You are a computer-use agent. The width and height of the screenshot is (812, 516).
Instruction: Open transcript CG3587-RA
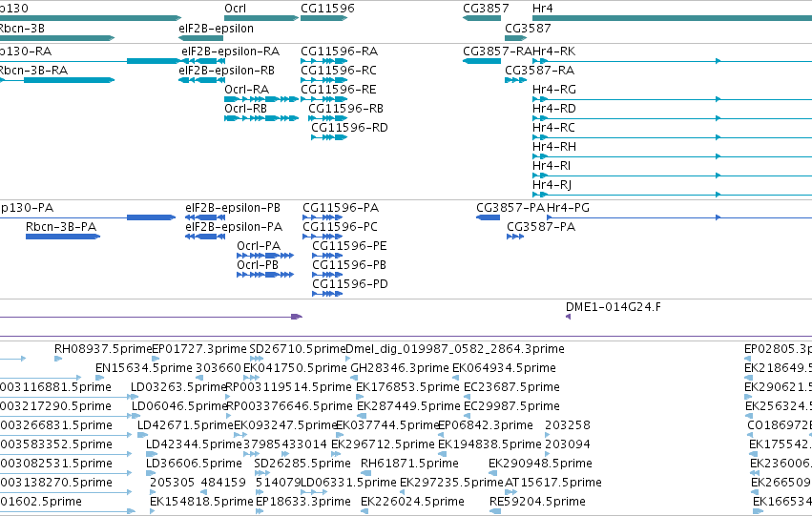tap(516, 80)
